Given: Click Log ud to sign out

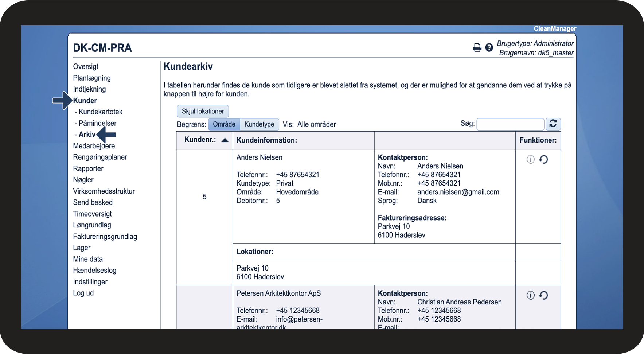Looking at the screenshot, I should [83, 293].
